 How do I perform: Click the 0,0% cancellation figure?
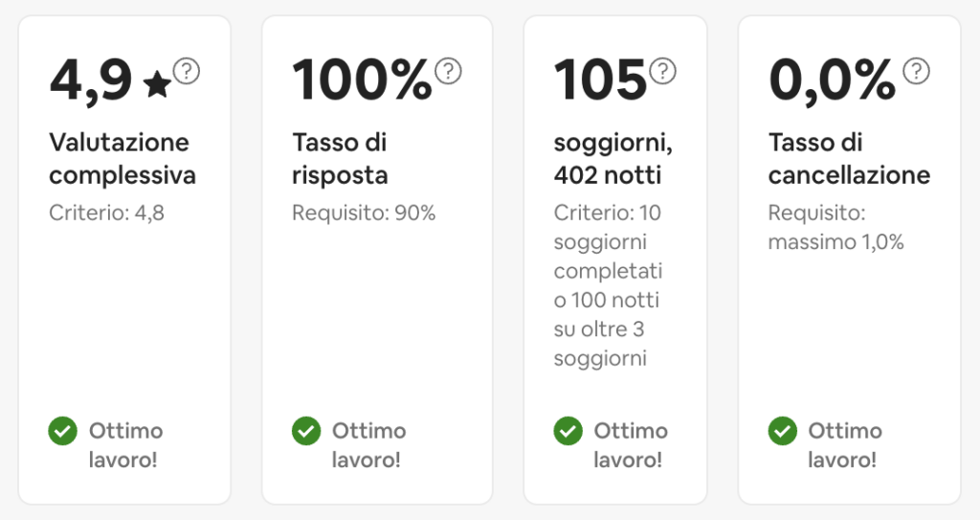pyautogui.click(x=832, y=80)
